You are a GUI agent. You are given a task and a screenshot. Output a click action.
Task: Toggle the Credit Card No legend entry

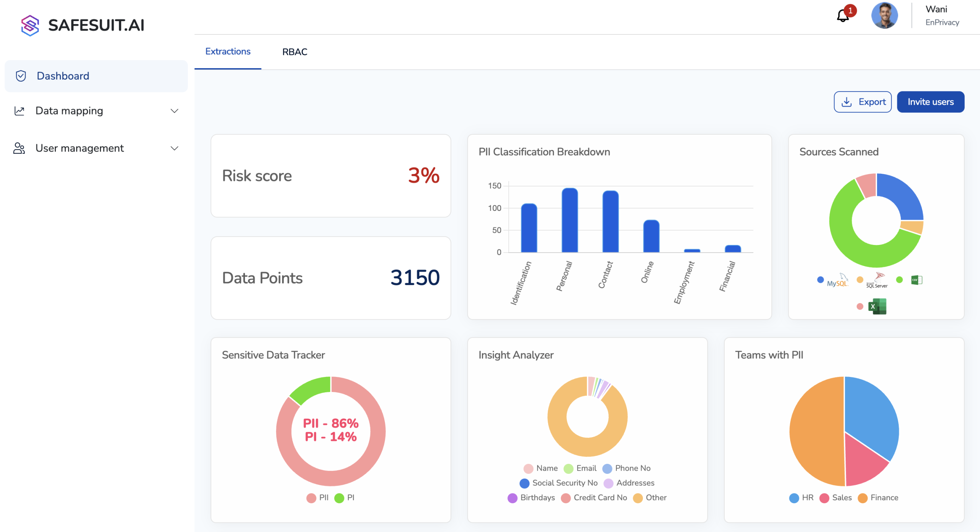[x=594, y=498]
